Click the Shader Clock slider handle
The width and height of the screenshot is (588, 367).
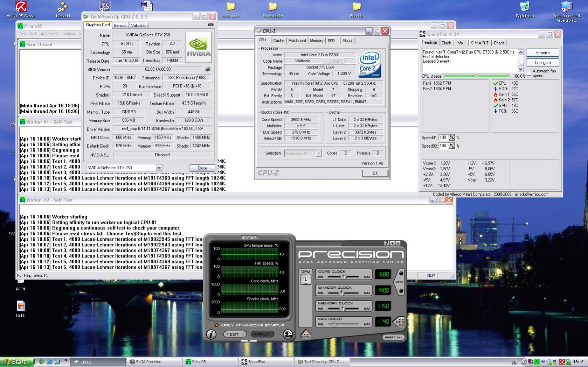coord(341,293)
